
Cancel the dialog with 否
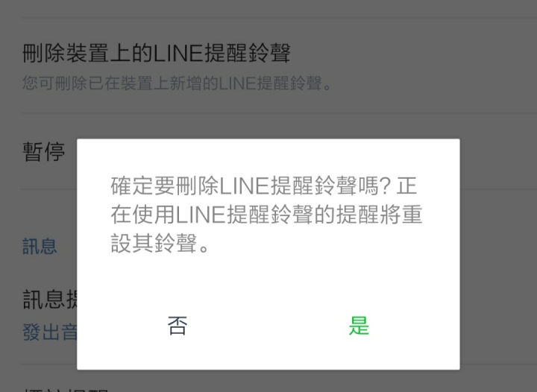point(178,326)
